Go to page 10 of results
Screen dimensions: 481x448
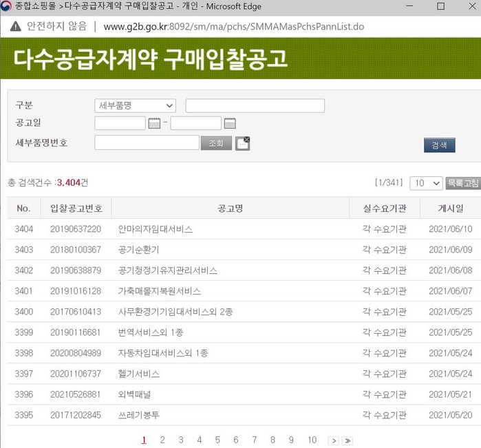pyautogui.click(x=312, y=440)
